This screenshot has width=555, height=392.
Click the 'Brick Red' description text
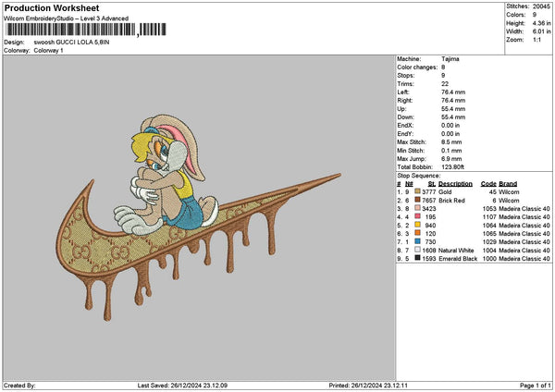pyautogui.click(x=451, y=201)
